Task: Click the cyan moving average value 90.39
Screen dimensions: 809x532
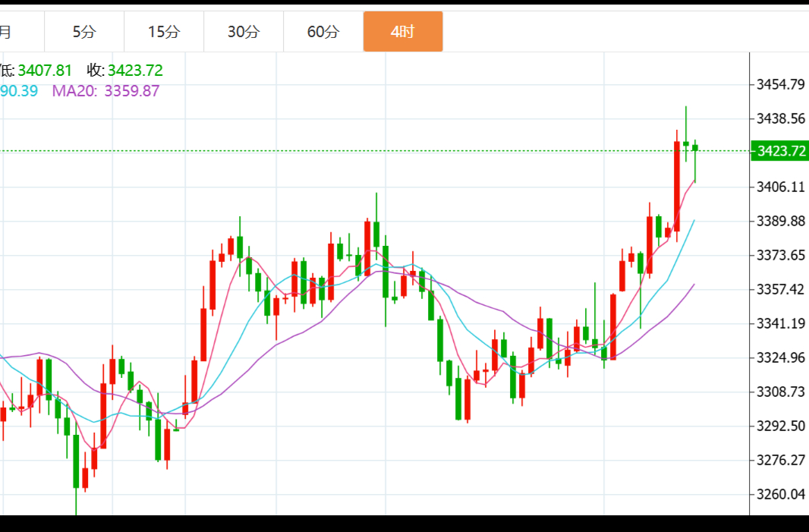Action: 18,91
